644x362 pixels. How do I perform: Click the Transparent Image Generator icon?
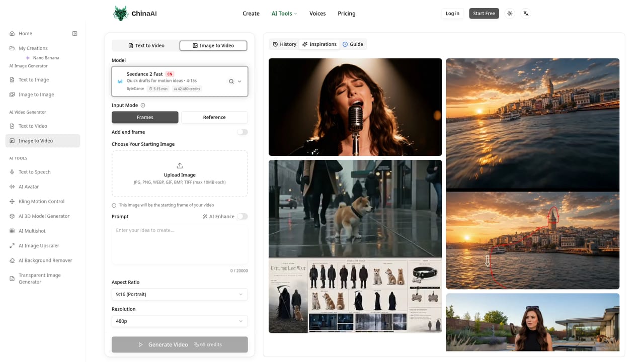12,279
